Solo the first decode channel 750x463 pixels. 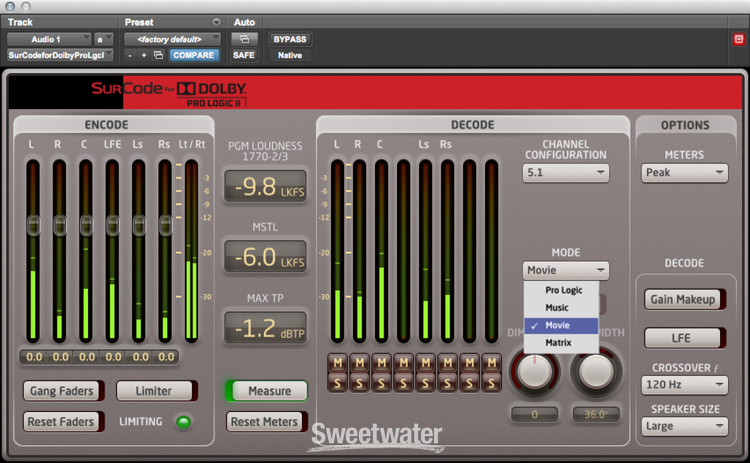coord(337,381)
